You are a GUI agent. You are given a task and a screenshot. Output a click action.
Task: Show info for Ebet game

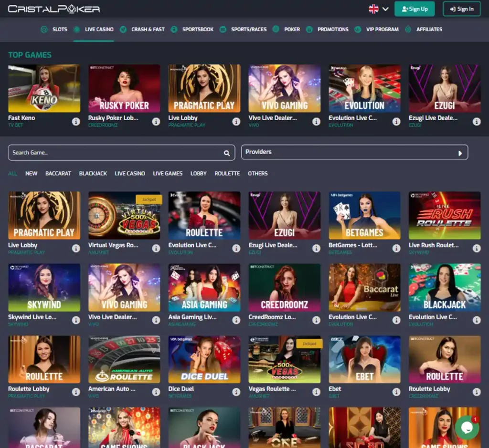click(396, 392)
